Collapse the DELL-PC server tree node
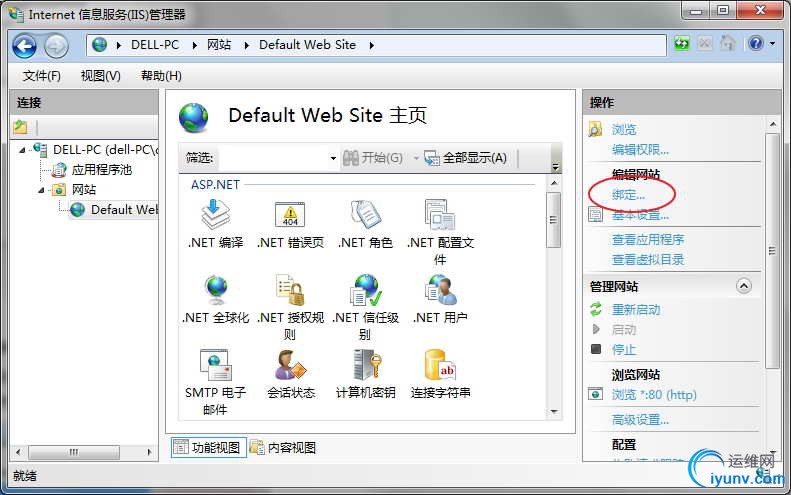The height and width of the screenshot is (495, 791). click(x=22, y=150)
